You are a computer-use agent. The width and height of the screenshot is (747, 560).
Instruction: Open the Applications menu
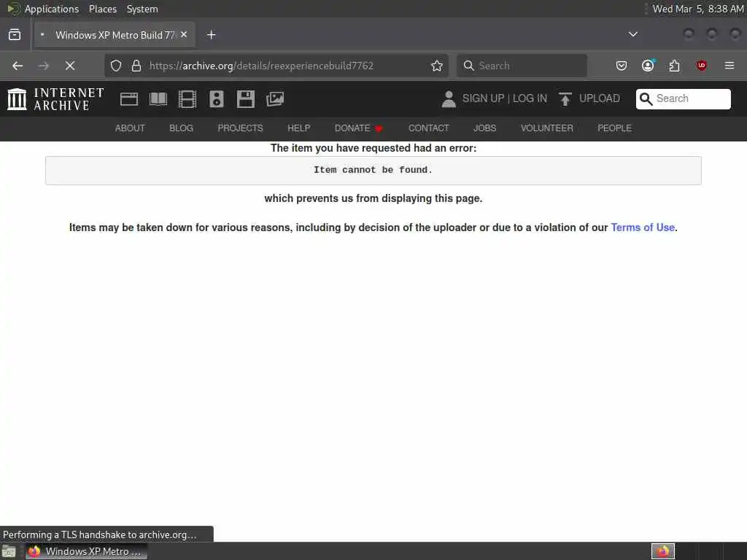[x=52, y=9]
